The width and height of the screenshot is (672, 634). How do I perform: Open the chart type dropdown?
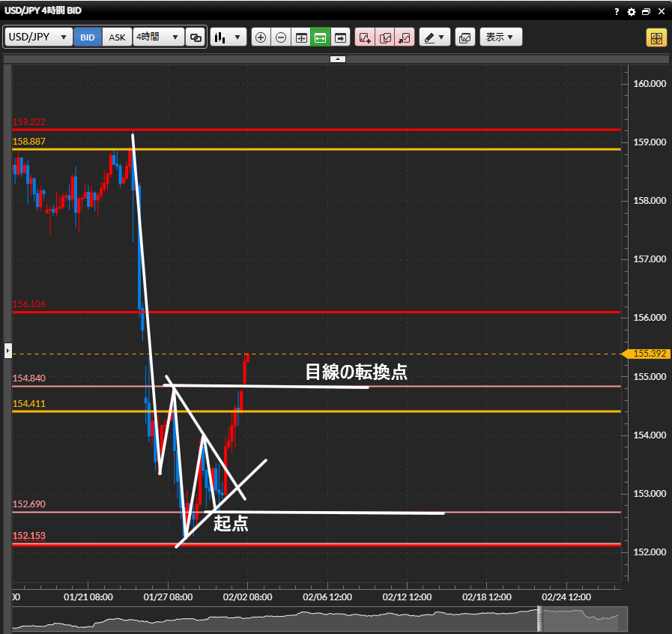click(228, 37)
